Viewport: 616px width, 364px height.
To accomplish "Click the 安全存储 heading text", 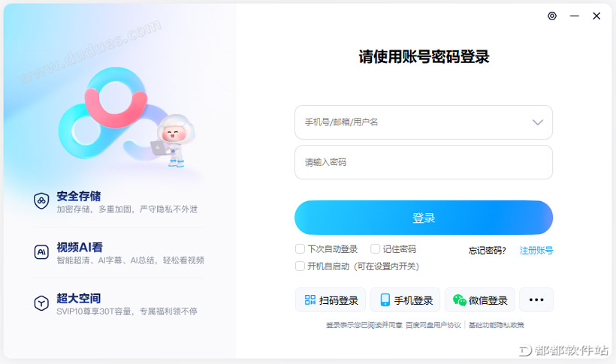I will coord(79,196).
